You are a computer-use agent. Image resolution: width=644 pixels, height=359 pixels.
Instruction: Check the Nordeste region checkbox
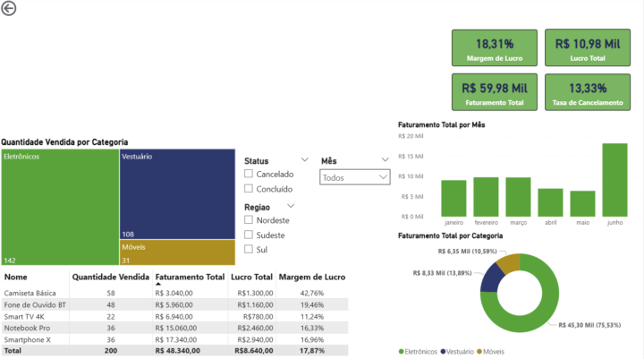coord(249,219)
